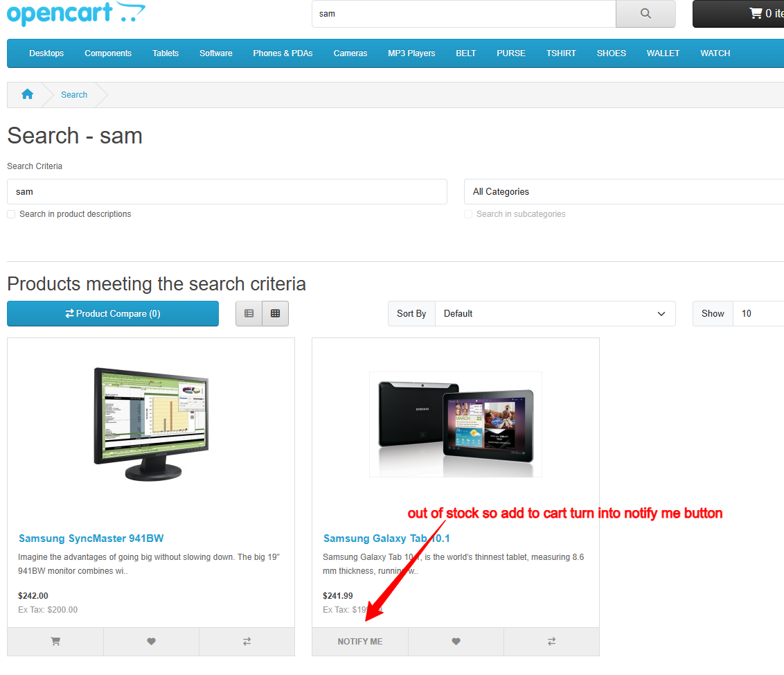Switch to grid view layout
This screenshot has height=675, width=784.
tap(275, 313)
